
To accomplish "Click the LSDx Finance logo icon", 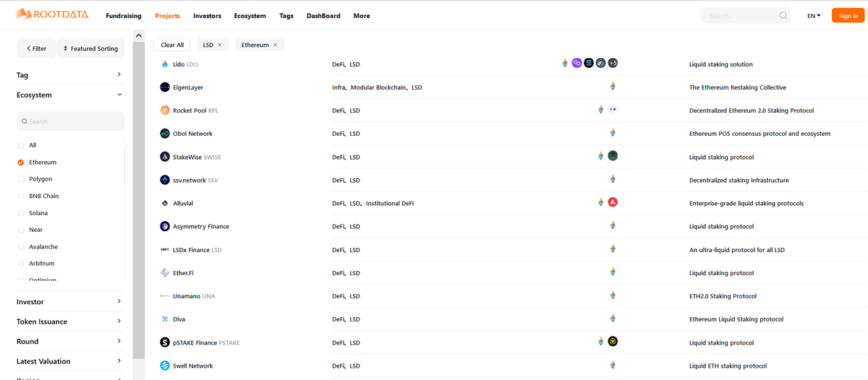I will pos(165,250).
